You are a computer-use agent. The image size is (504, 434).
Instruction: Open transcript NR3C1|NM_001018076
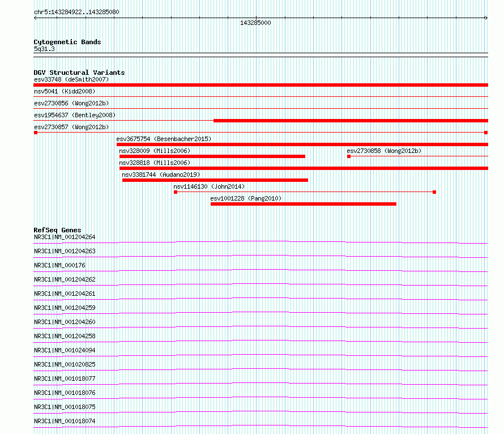click(x=65, y=393)
